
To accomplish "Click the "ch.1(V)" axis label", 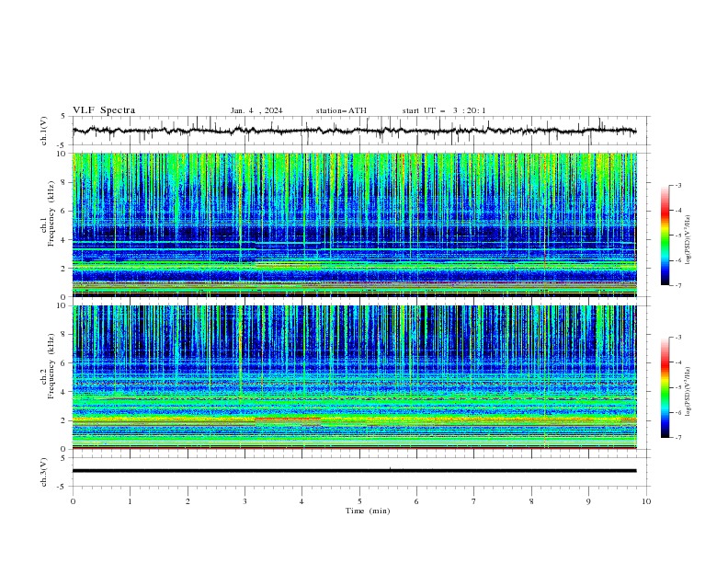I will click(x=44, y=131).
